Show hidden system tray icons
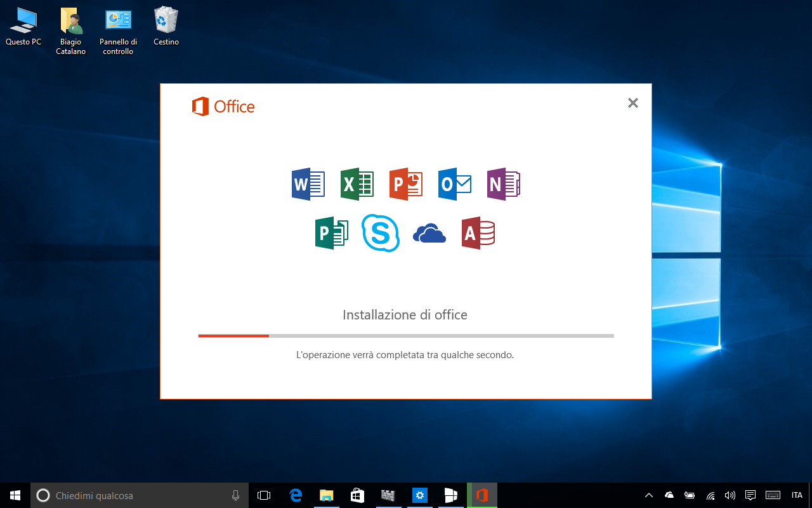 (649, 495)
